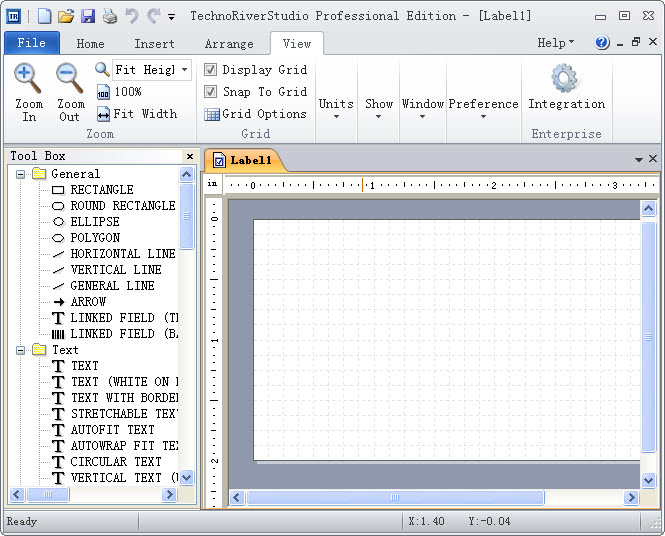Open the Fit Height zoom dropdown
665x536 pixels.
point(185,70)
